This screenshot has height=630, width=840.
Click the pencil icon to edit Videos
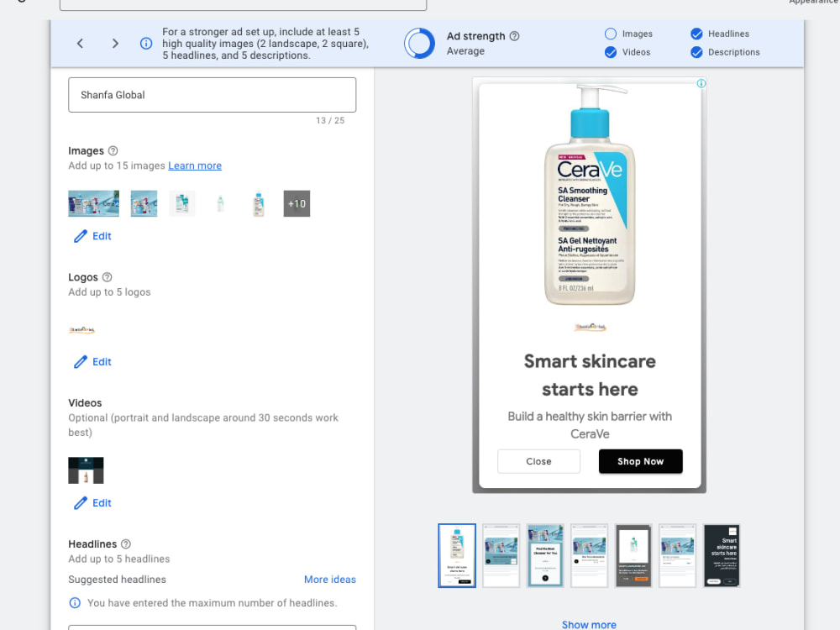(81, 503)
